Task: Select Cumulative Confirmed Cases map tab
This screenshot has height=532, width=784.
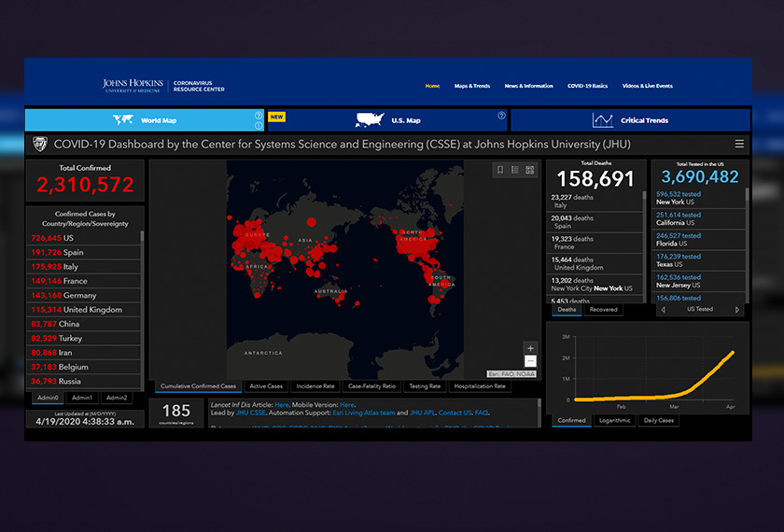Action: click(198, 386)
